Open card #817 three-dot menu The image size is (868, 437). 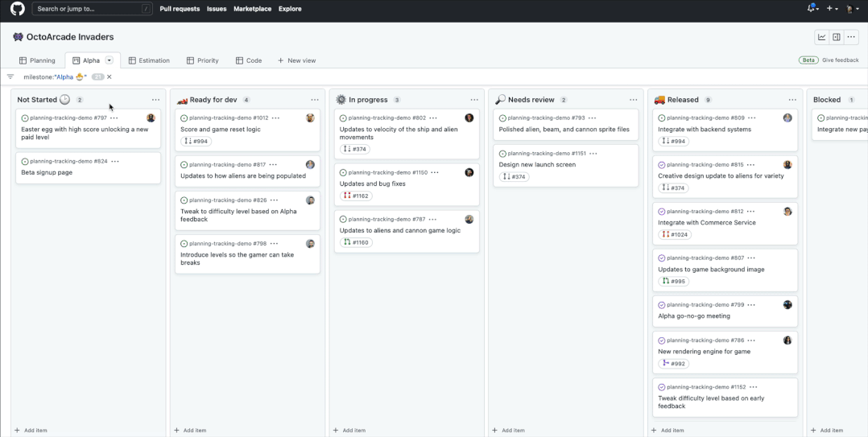pyautogui.click(x=273, y=165)
